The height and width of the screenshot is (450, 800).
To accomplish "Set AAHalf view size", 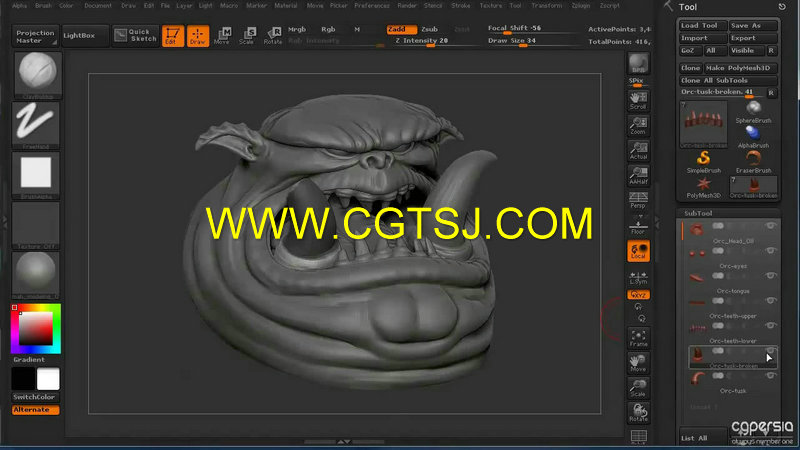I will tap(638, 176).
